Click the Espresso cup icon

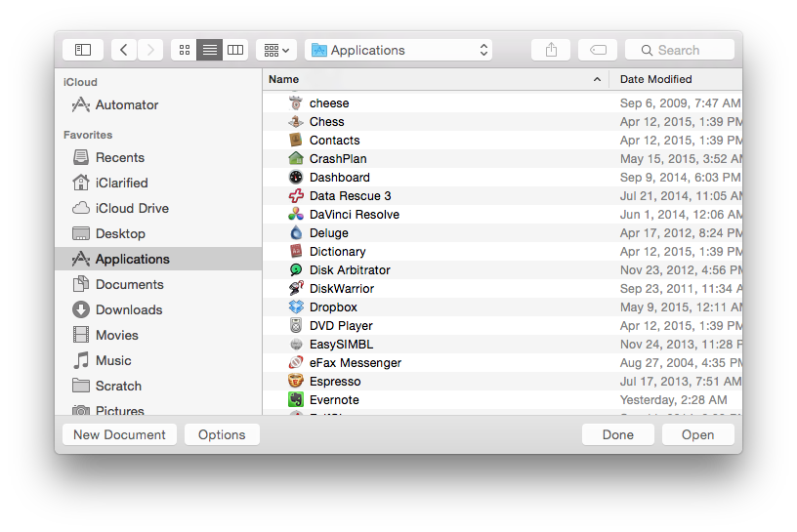[296, 381]
